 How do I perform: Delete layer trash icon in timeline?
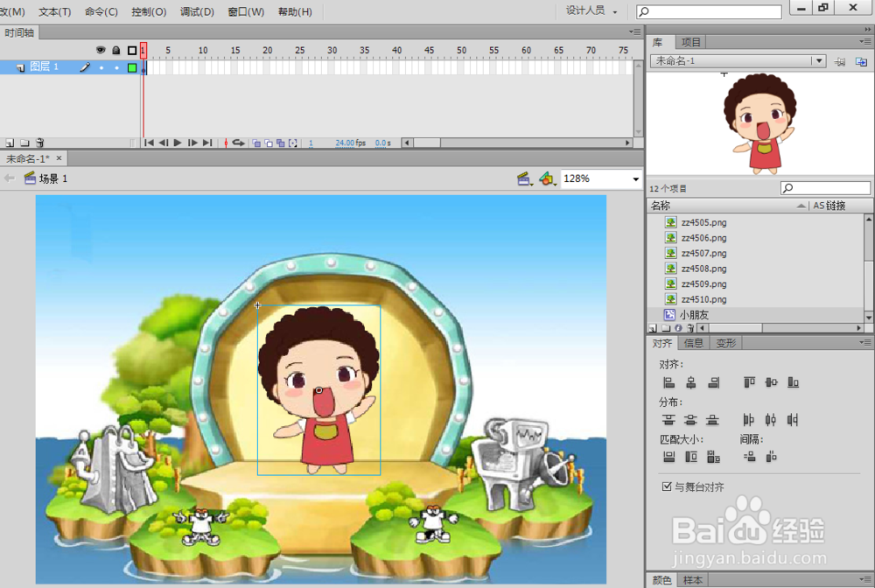[39, 143]
